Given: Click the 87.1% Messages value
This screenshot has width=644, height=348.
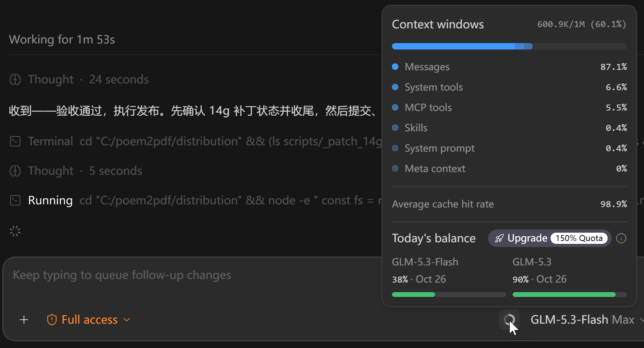Looking at the screenshot, I should click(x=614, y=67).
